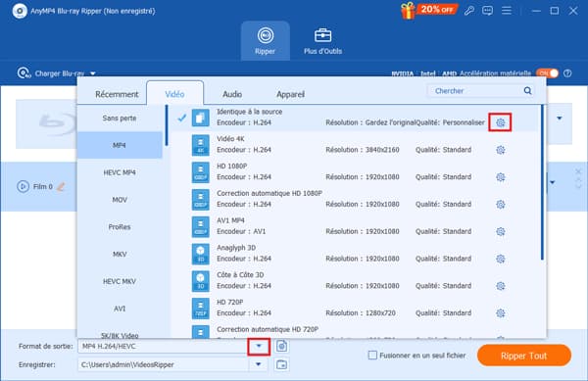Select AVI format category

pos(120,309)
